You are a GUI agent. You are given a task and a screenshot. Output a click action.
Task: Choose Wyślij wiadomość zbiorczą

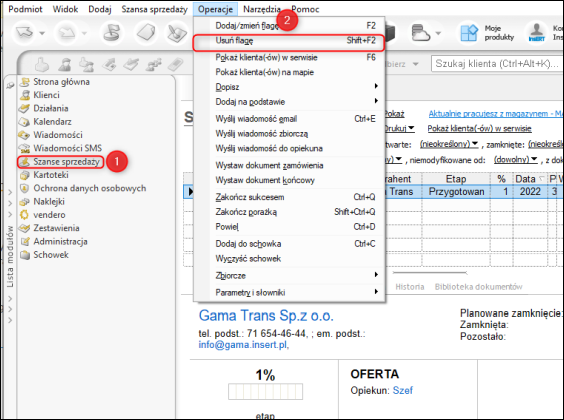click(290, 134)
